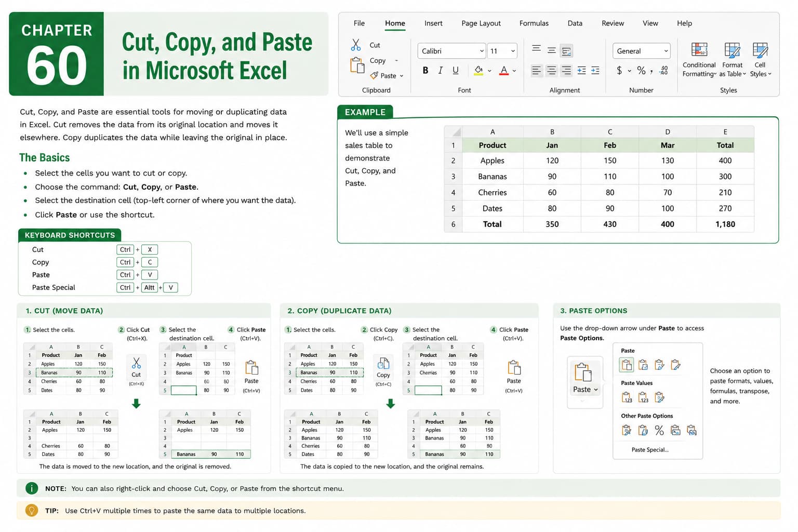Viewport: 798px width, 532px height.
Task: Click the Copy (Ctrl+C) icon in section 2
Action: tap(383, 363)
